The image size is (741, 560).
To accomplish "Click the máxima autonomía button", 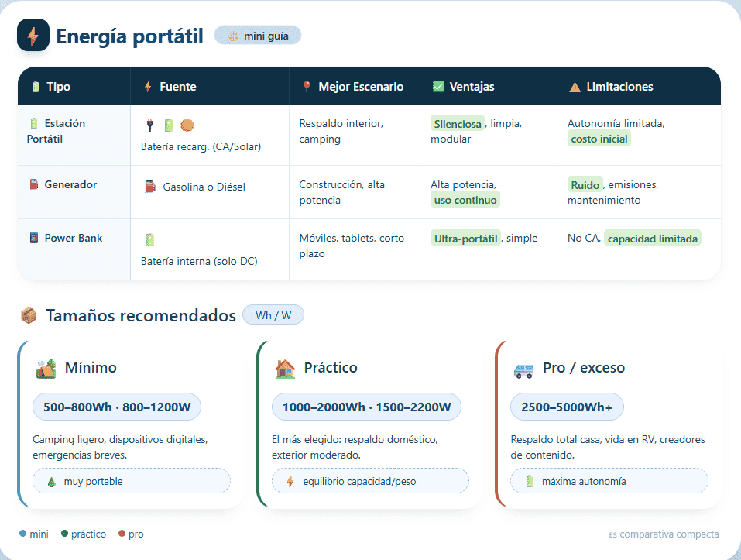I will click(609, 480).
